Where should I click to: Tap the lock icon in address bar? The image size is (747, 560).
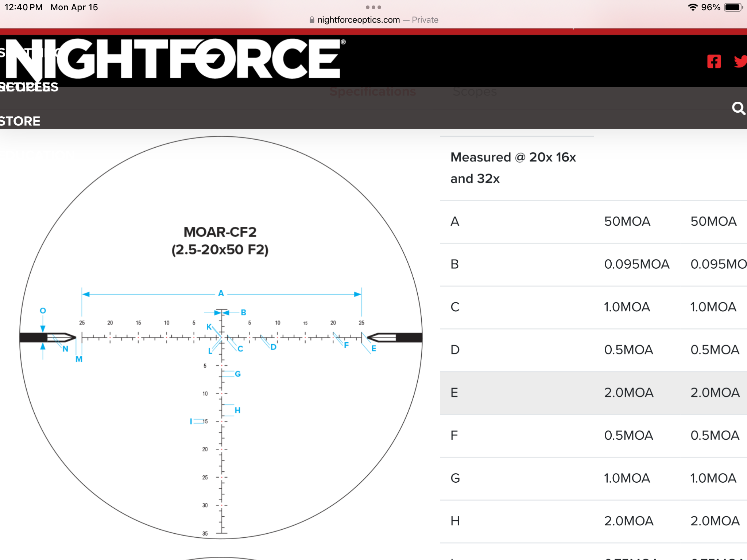pos(312,20)
